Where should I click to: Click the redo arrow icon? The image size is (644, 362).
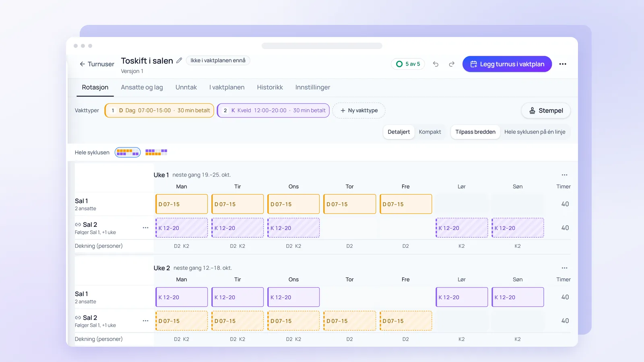click(452, 64)
